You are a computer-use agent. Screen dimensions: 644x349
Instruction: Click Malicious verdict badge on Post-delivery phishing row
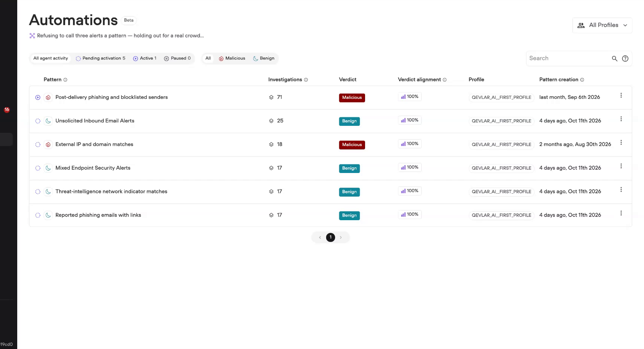coord(352,98)
